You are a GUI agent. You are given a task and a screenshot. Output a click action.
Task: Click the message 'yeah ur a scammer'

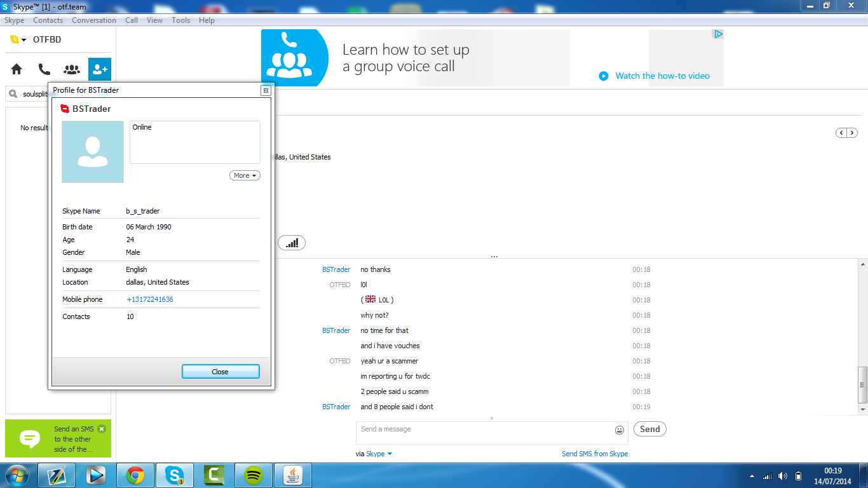coord(390,361)
